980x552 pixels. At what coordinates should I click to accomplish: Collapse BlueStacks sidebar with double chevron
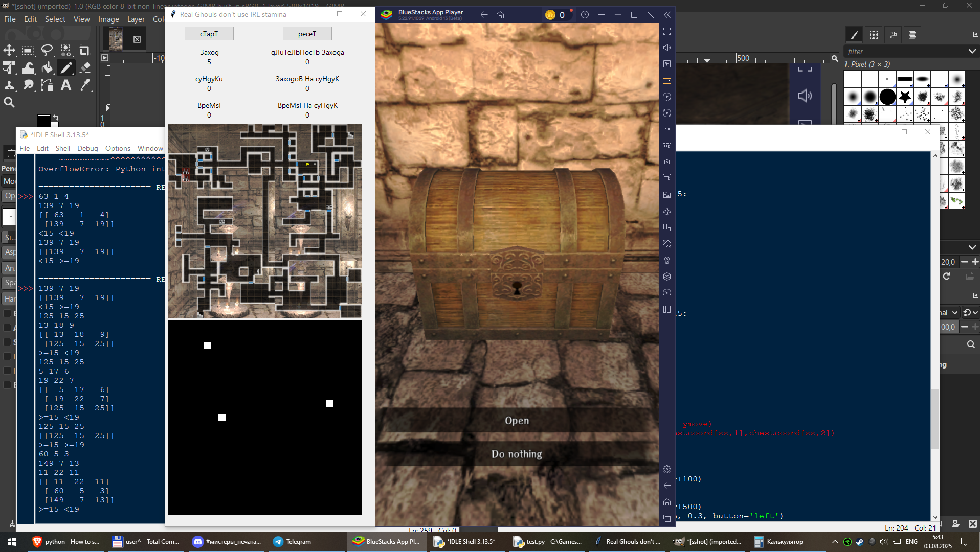(x=667, y=15)
